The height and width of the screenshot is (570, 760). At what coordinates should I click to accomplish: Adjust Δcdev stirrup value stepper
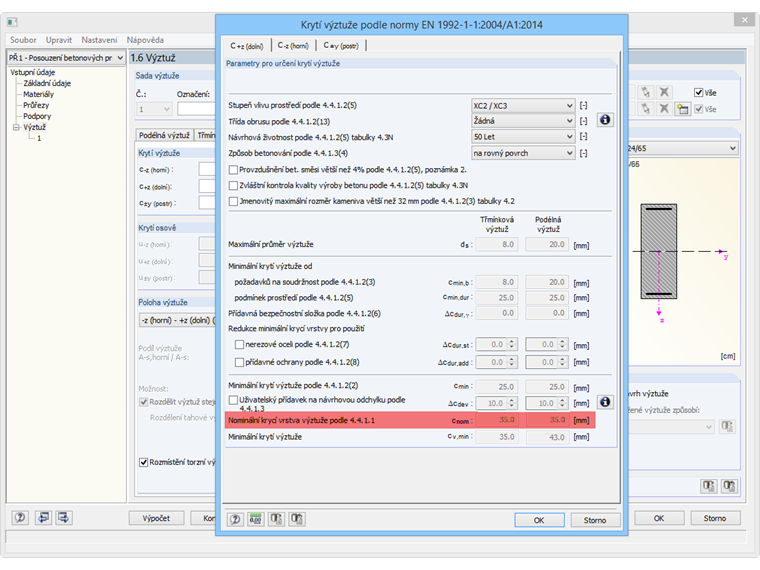click(511, 403)
